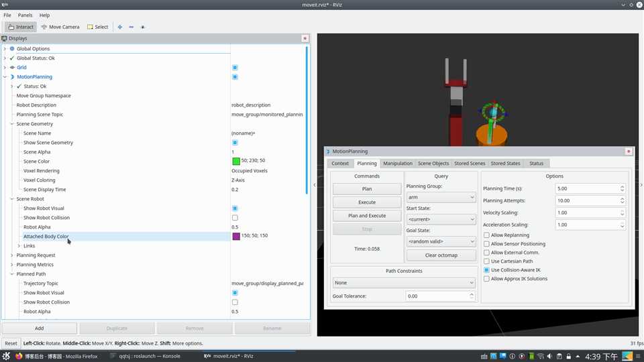Open the Help menu
The image size is (644, 362).
44,15
